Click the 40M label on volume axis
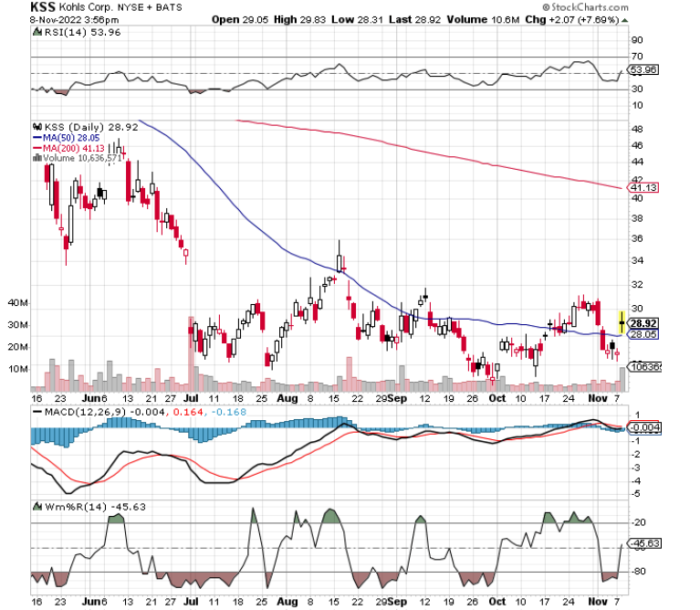This screenshot has width=700, height=610. 18,303
